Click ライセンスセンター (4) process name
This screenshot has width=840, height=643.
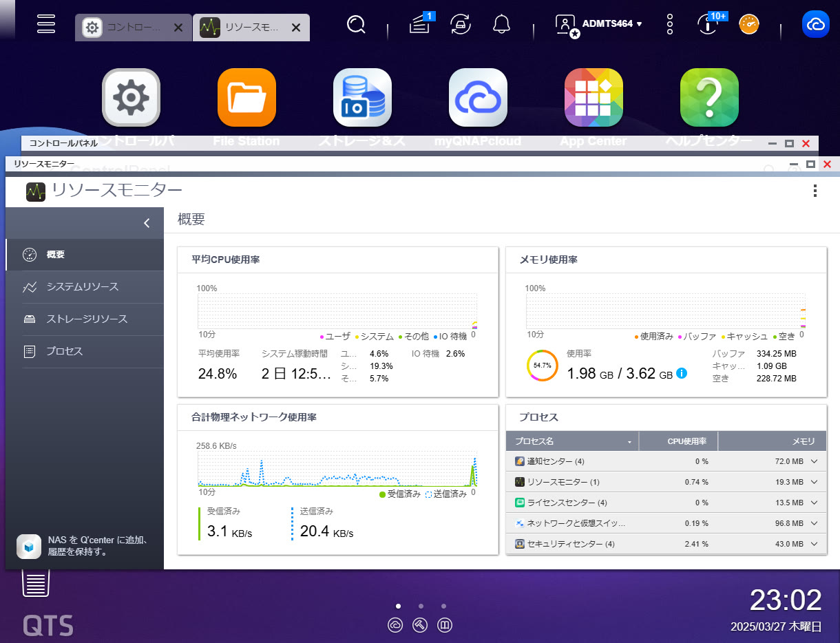(x=567, y=503)
